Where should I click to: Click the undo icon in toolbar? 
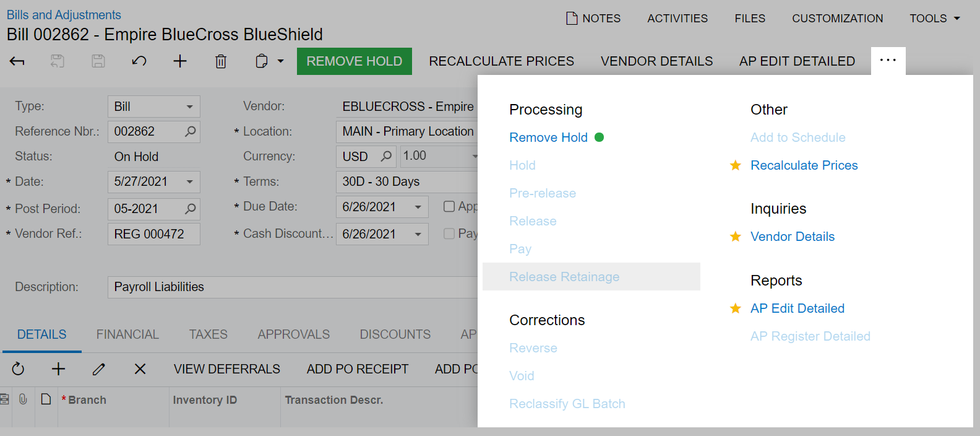point(139,61)
